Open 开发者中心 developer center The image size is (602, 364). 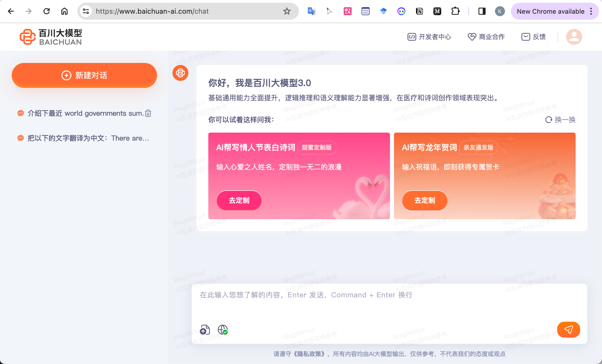(429, 37)
